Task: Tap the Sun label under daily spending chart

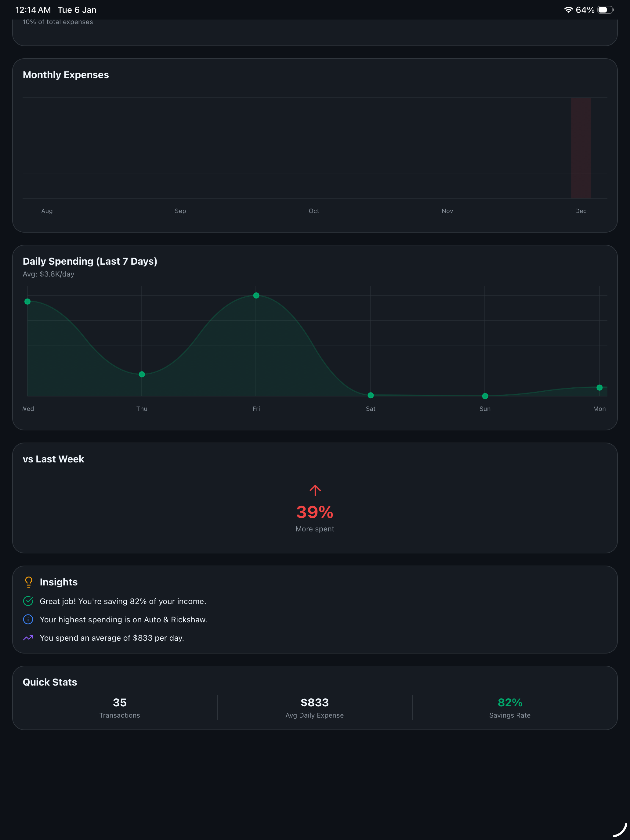Action: coord(485,409)
